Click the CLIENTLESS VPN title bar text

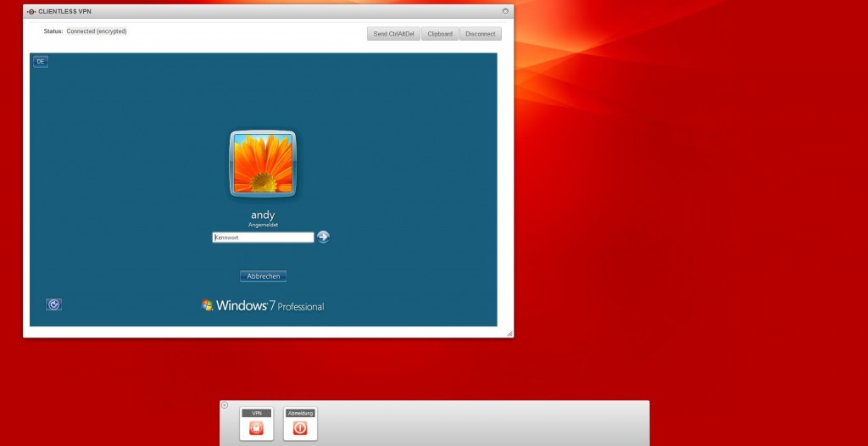pos(64,11)
